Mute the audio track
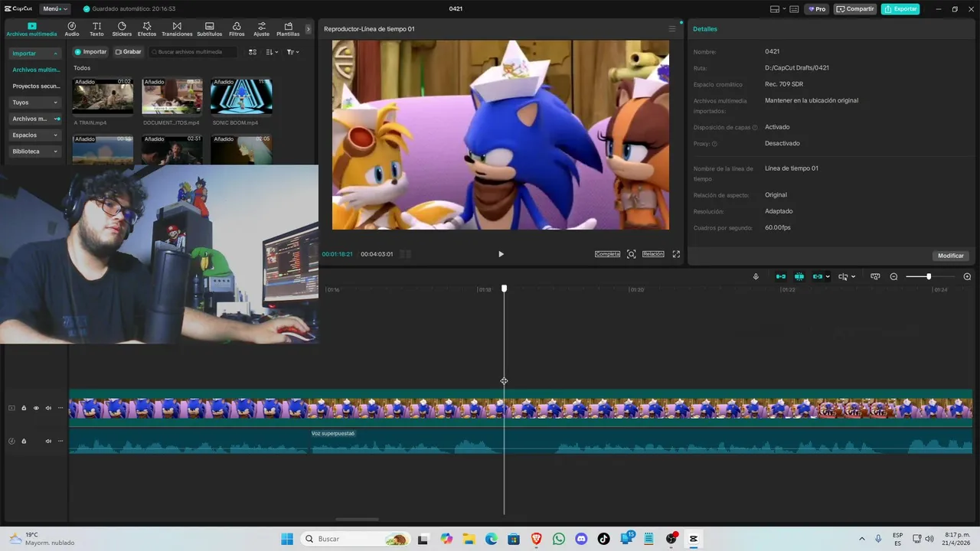Image resolution: width=980 pixels, height=551 pixels. click(x=48, y=442)
